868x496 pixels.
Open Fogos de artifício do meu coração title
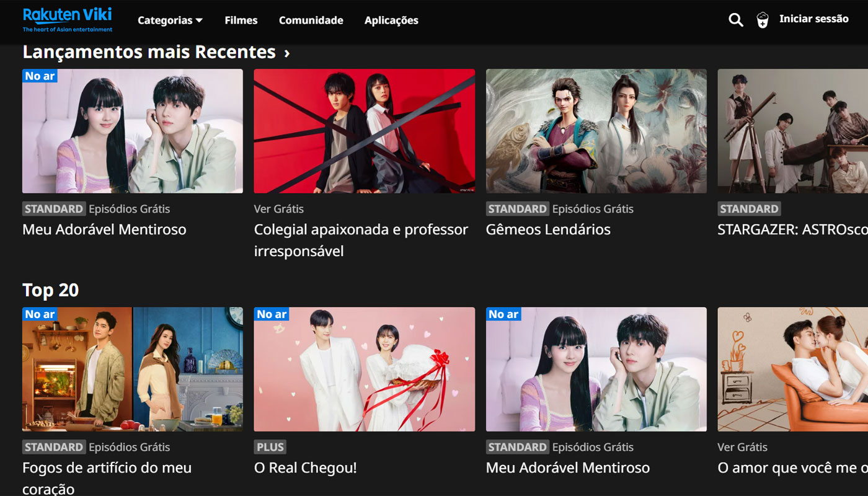pos(107,477)
